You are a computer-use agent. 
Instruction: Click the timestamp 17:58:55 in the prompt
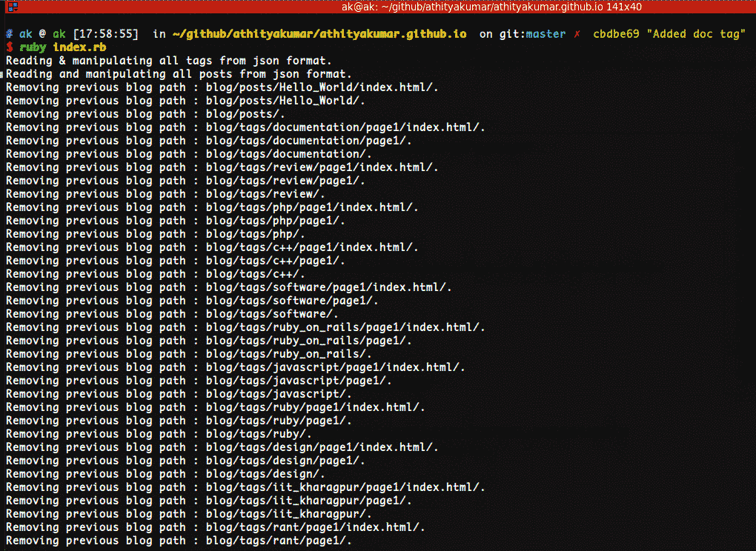click(x=106, y=34)
